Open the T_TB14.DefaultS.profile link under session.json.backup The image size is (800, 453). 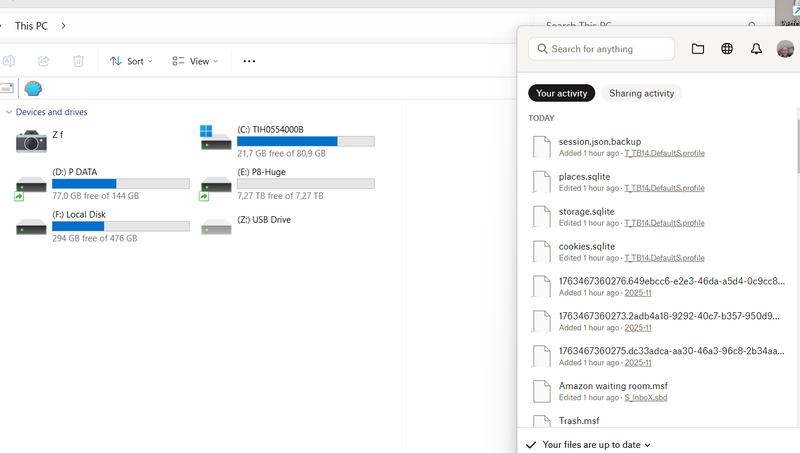pos(664,153)
